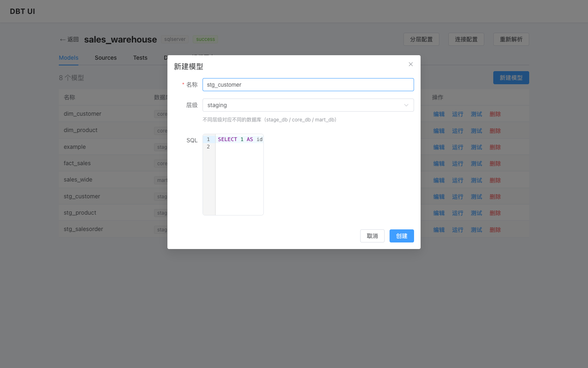588x368 pixels.
Task: Click 测试 for the dim_customer row
Action: [477, 114]
